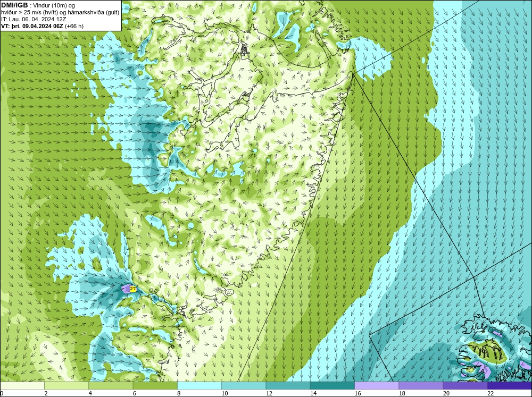This screenshot has width=532, height=397.
Task: Click the hviður > 25 m/s description line
Action: pos(60,12)
